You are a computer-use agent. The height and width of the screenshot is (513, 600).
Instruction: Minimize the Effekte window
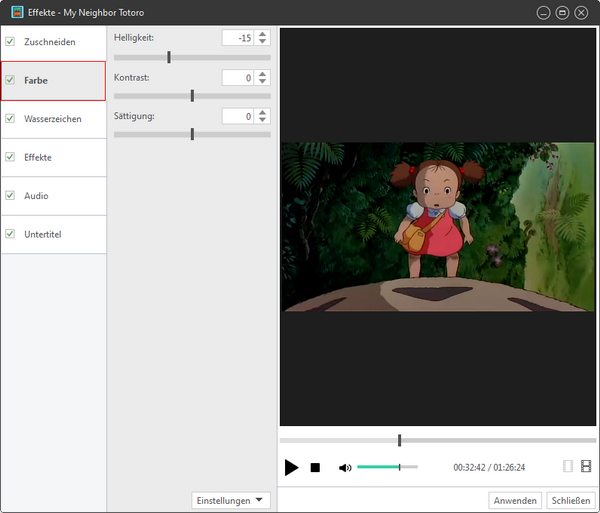click(x=543, y=13)
